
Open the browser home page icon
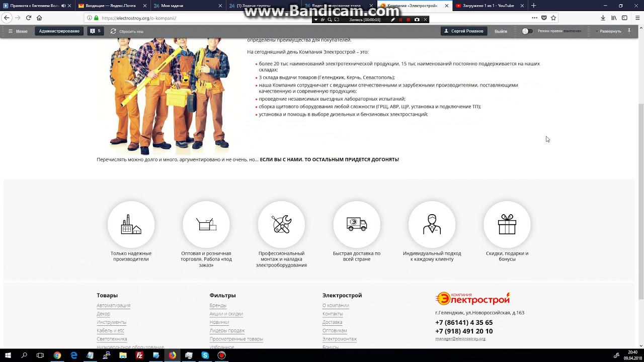click(39, 18)
